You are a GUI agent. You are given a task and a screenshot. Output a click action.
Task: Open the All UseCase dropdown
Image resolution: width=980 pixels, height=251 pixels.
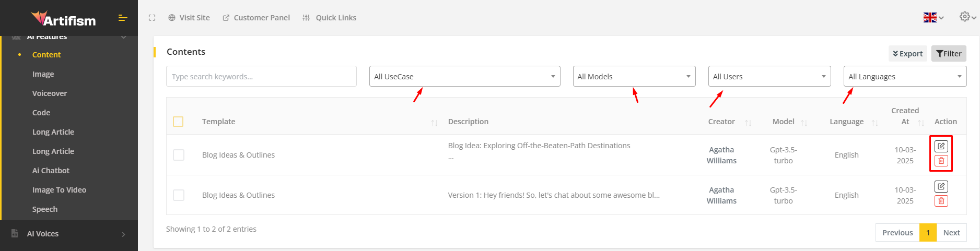[464, 76]
